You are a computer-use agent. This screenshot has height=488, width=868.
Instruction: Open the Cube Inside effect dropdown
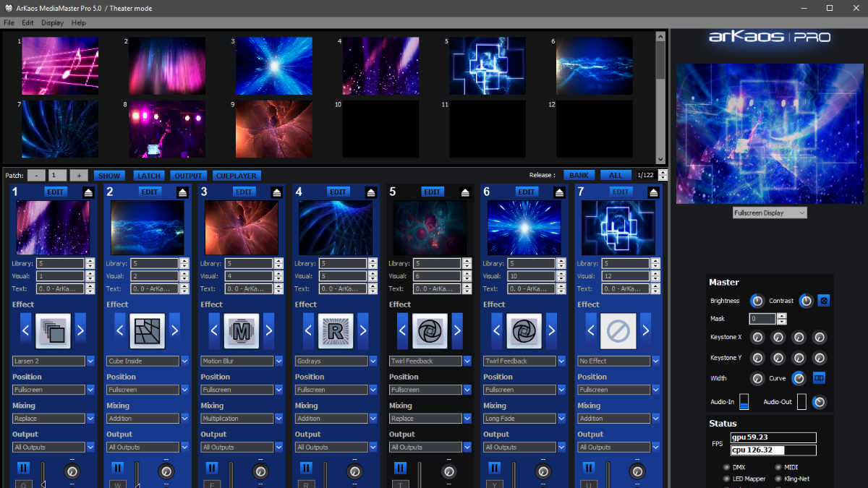click(x=184, y=361)
